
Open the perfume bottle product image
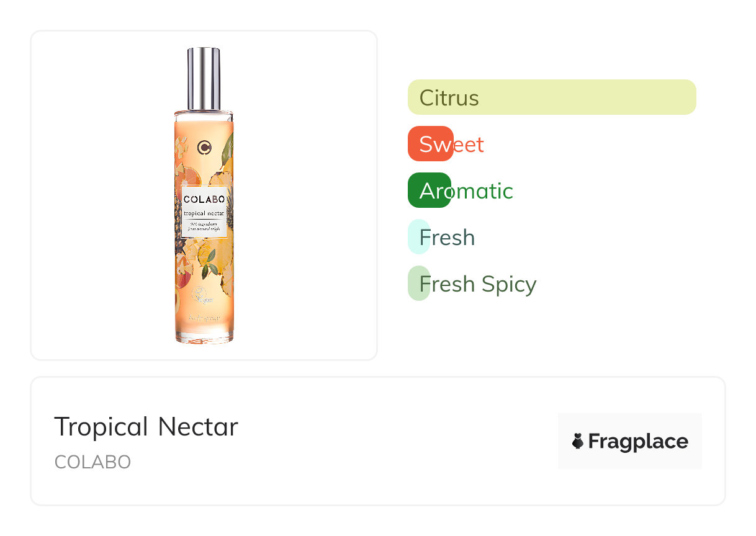coord(204,195)
